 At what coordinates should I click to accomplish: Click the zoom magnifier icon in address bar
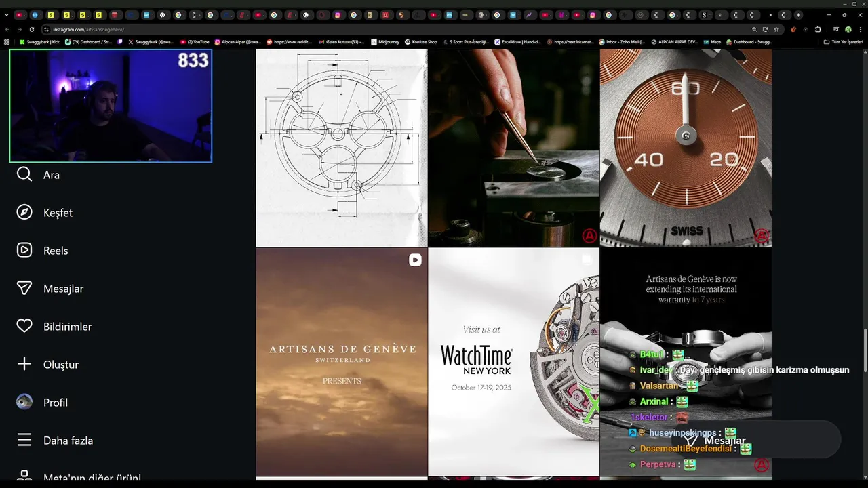coord(755,30)
